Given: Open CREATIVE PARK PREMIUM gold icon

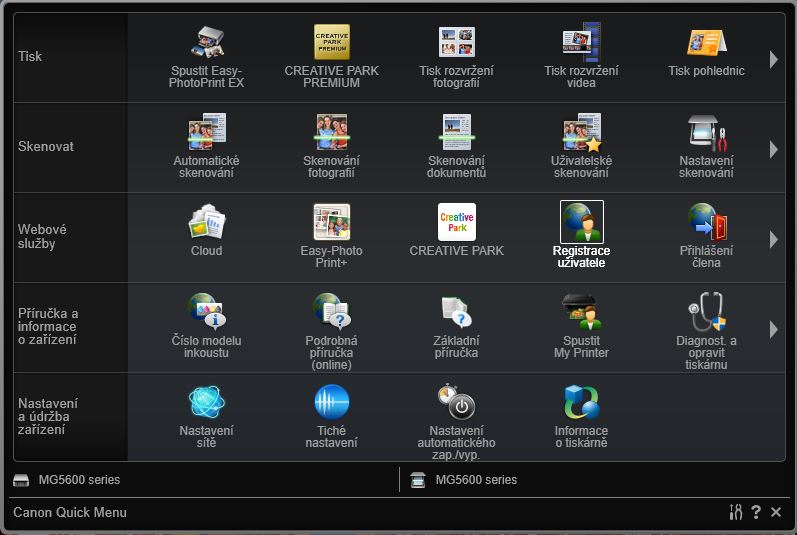Looking at the screenshot, I should click(x=331, y=42).
